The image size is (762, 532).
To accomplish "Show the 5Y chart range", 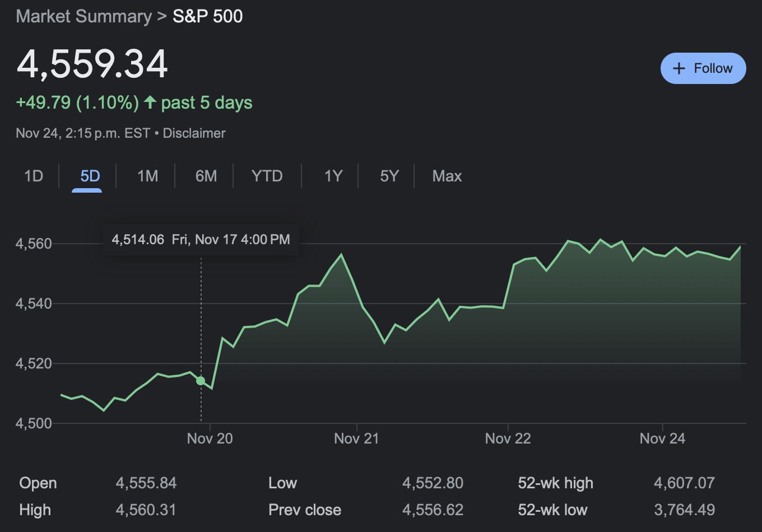I will tap(389, 176).
